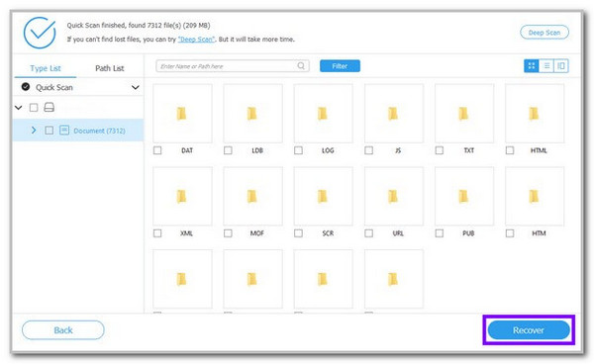594x364 pixels.
Task: Expand the Document (7312) tree node
Action: [x=34, y=131]
